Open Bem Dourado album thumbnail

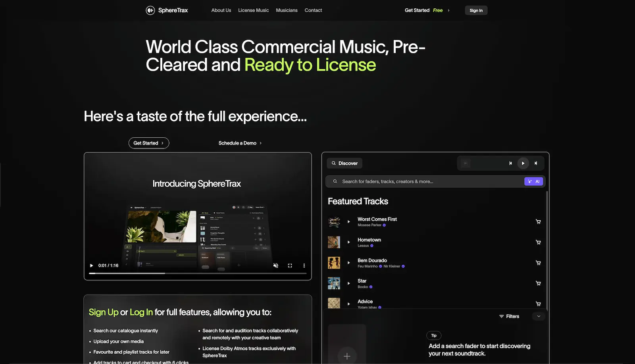click(x=334, y=263)
